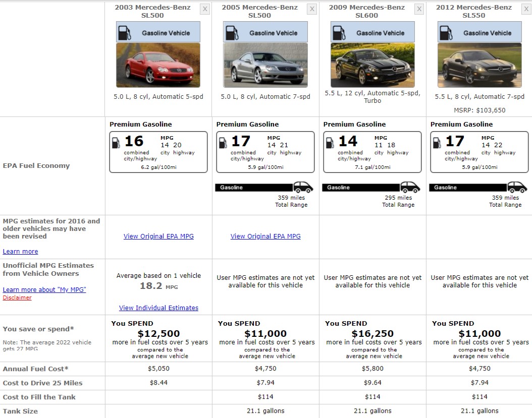Screen dimensions: 532x418
Task: Open Learn more about revised MPG estimates
Action: (x=20, y=252)
